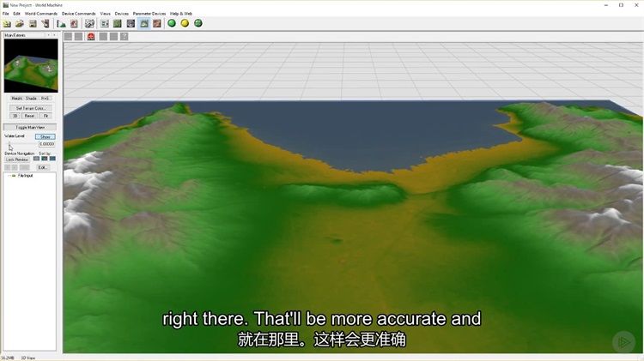This screenshot has height=361, width=644.
Task: Open the File menu
Action: [x=6, y=14]
